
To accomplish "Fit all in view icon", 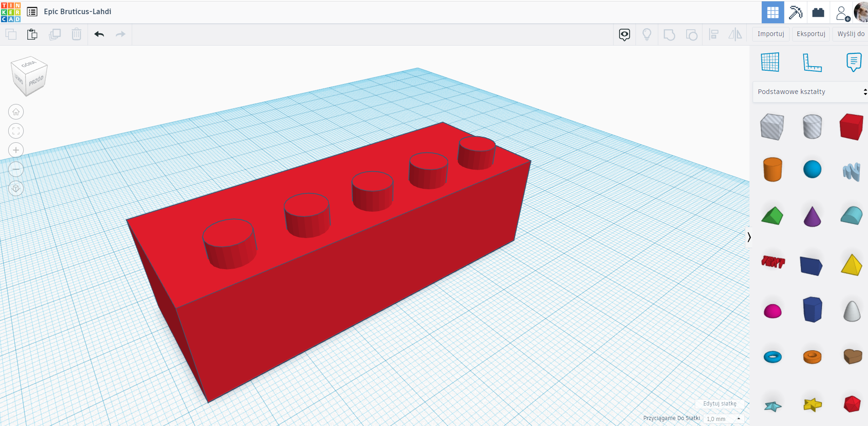I will point(16,131).
